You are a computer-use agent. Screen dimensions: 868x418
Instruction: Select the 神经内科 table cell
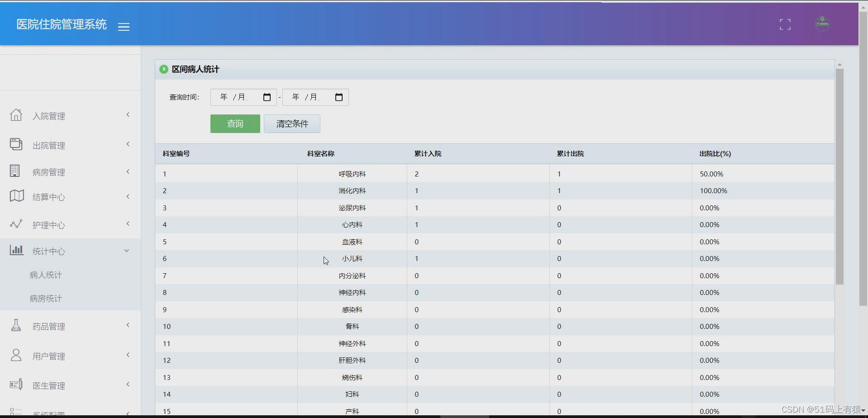tap(352, 293)
